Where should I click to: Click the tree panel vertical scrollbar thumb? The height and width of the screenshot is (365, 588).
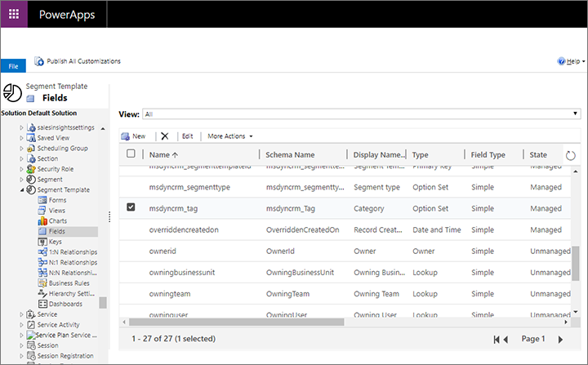(x=103, y=302)
